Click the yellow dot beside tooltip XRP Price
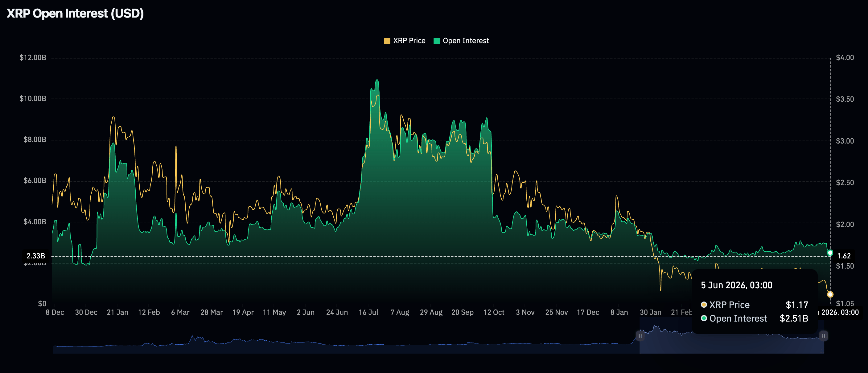 pos(704,305)
